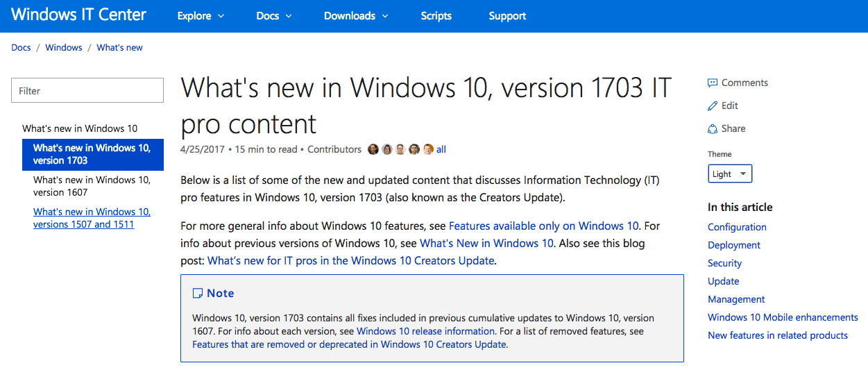Jump to the Security section of the article

point(724,263)
